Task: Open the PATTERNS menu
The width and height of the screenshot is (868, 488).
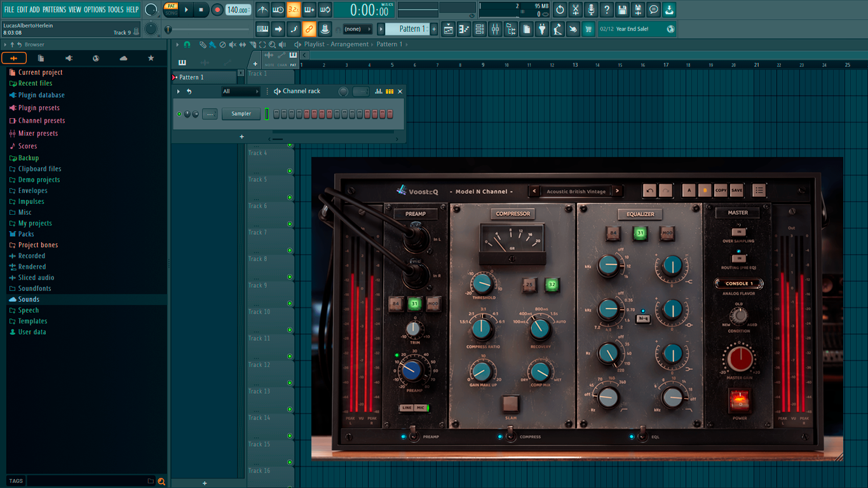Action: coord(54,10)
